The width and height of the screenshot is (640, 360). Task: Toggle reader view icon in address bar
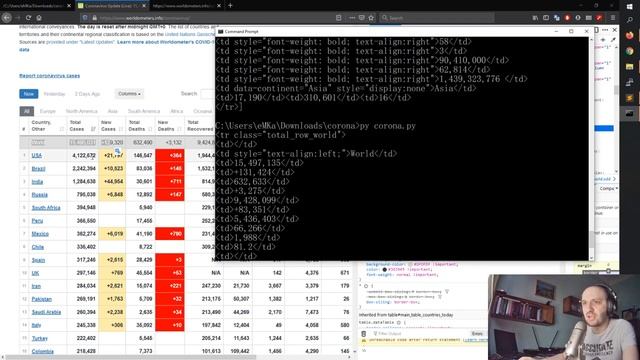point(338,18)
